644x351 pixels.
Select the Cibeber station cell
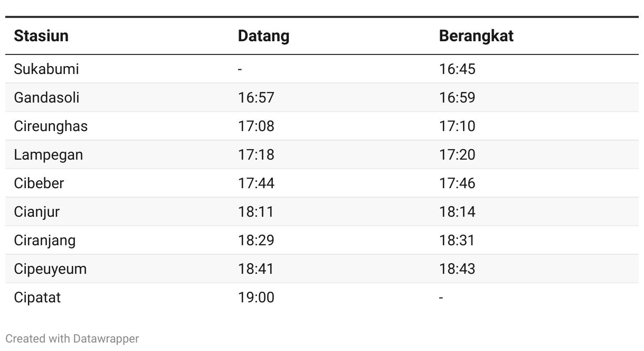39,183
